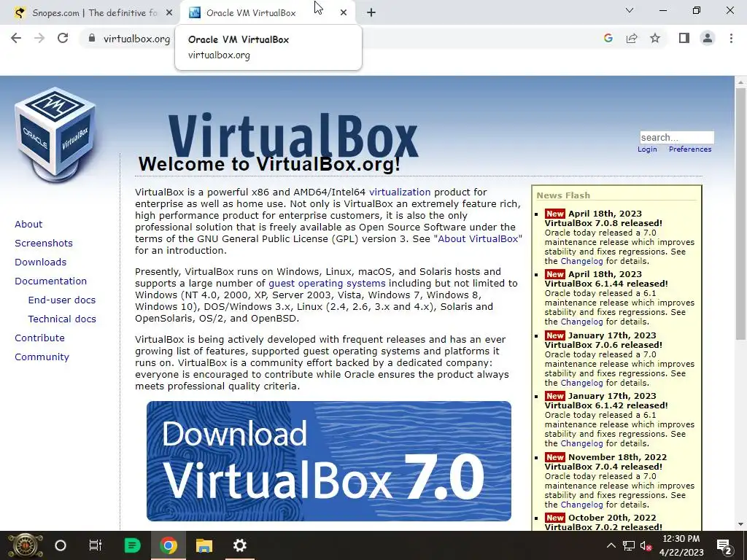Open Settings gear on taskbar
Image resolution: width=747 pixels, height=560 pixels.
[x=239, y=545]
